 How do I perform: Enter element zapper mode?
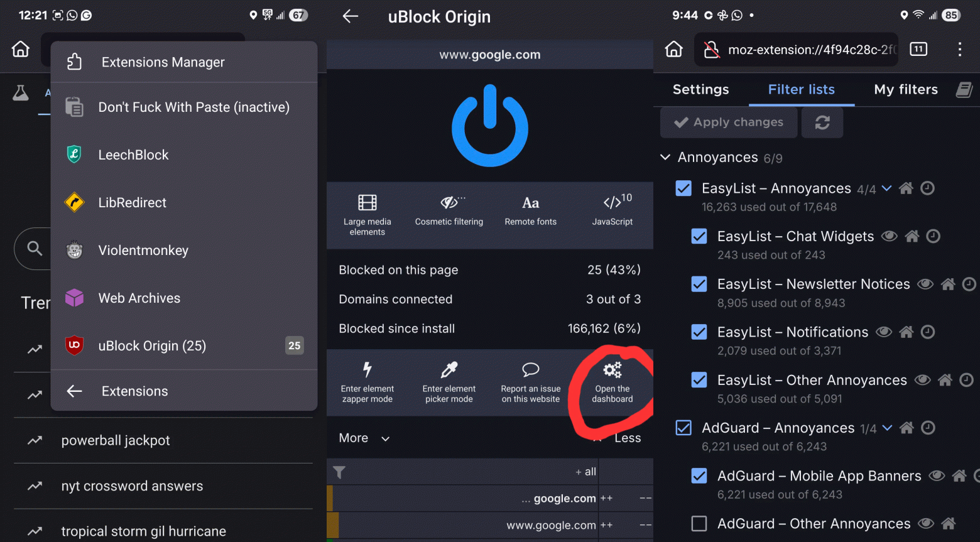pos(367,382)
